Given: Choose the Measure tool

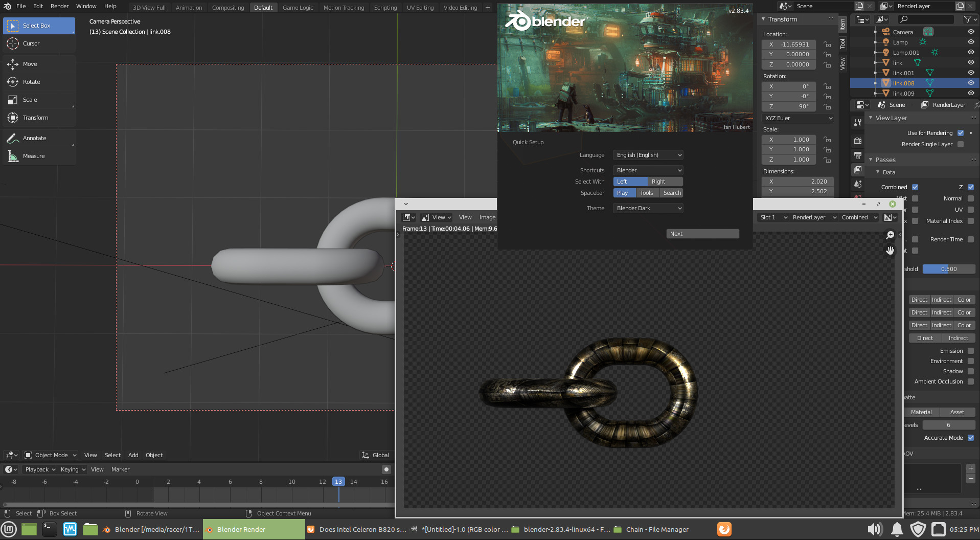Looking at the screenshot, I should (39, 156).
